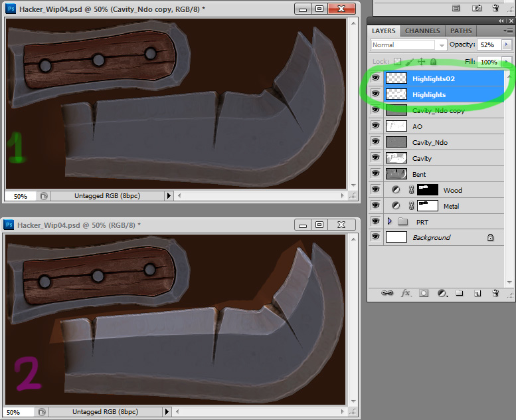
Task: Lock position move icon
Action: pos(421,62)
